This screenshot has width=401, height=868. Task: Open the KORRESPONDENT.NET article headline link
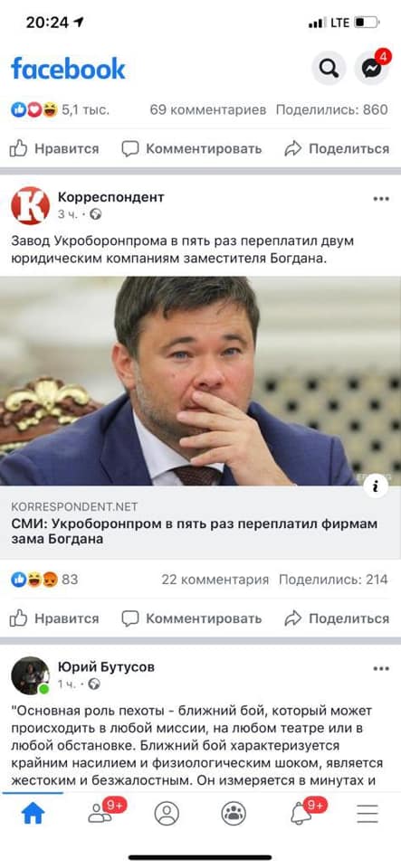click(195, 531)
